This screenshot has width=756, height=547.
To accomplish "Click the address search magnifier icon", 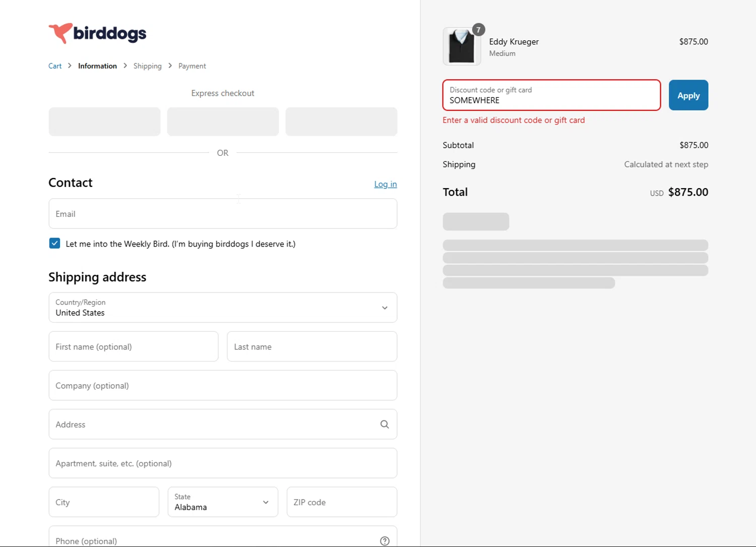I will [385, 424].
